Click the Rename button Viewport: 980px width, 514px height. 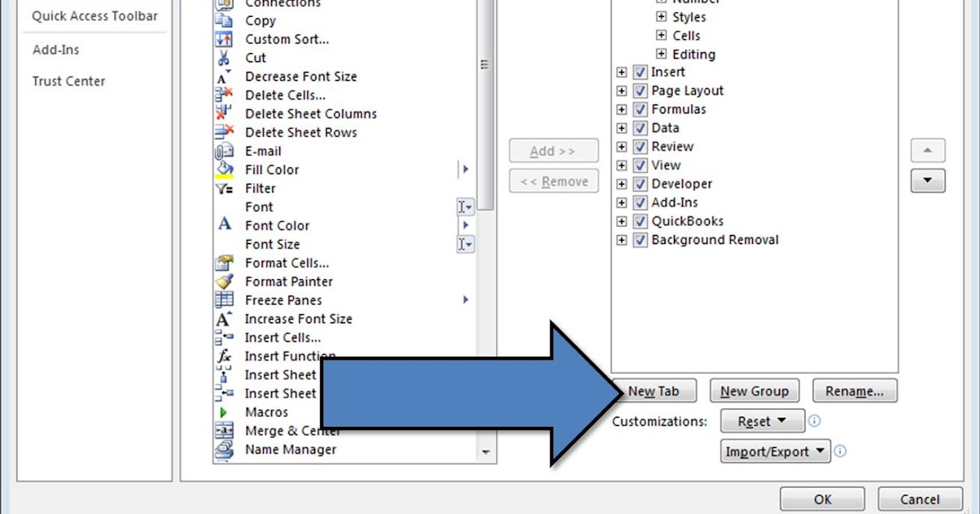click(x=854, y=391)
